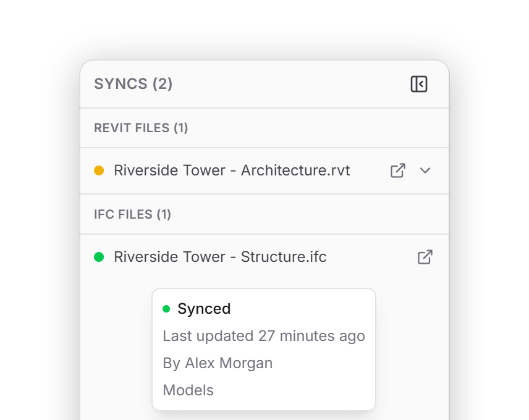Click REVIT FILES (1) section heading

[141, 128]
